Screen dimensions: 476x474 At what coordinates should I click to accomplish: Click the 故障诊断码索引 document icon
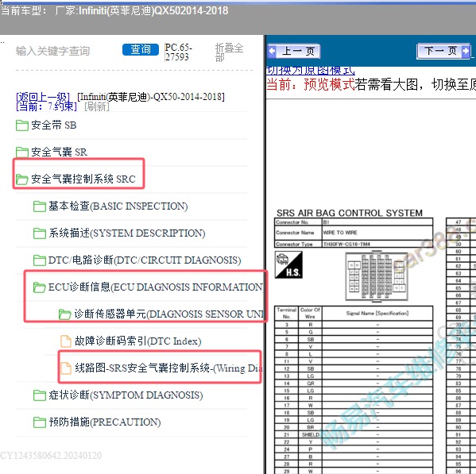(x=66, y=341)
